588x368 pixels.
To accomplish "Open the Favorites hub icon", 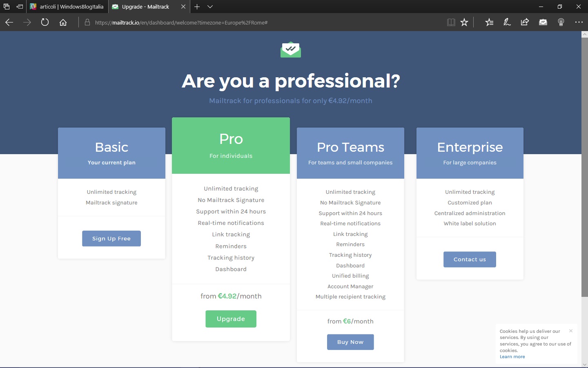I will (489, 22).
